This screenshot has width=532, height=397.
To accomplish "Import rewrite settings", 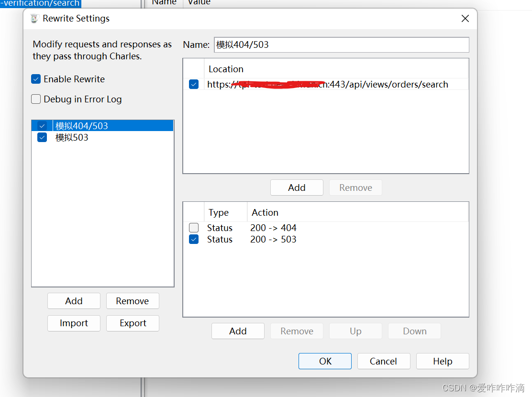I will coord(74,323).
